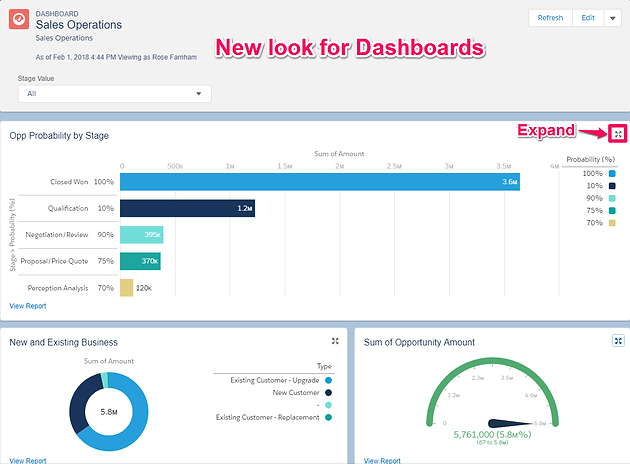Click the gauge needle pointer
Viewport: 630px width, 464px height.
click(x=511, y=423)
